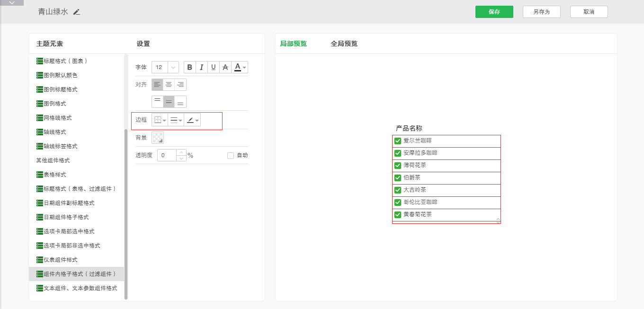The image size is (644, 309).
Task: Click the 透明度 value input field
Action: pyautogui.click(x=167, y=155)
